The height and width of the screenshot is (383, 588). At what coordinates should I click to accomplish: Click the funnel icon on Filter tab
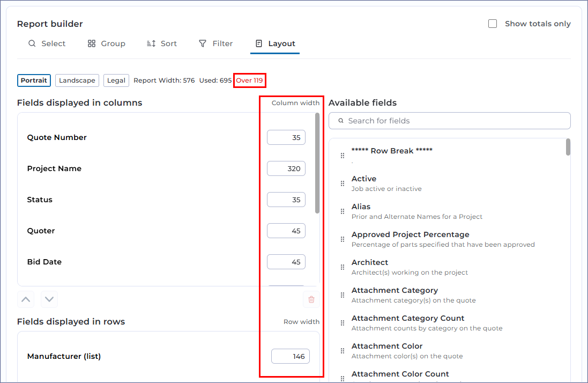[x=203, y=43]
